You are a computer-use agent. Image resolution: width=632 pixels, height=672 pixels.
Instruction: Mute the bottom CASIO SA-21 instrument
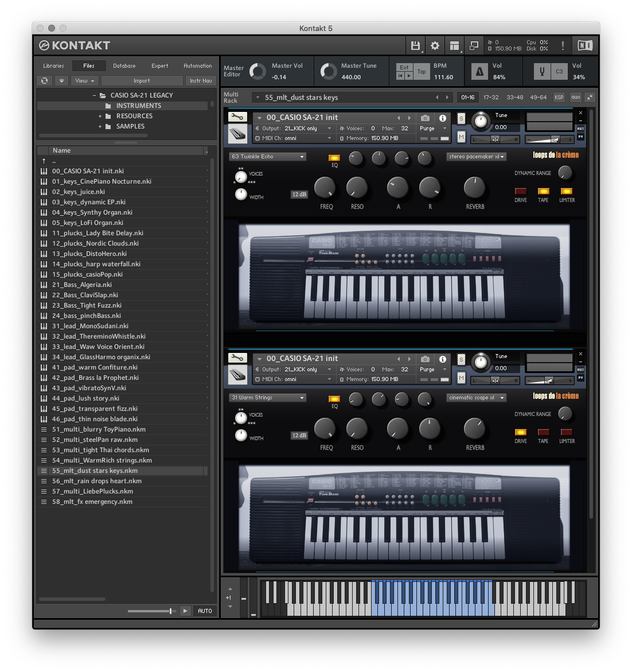tap(461, 378)
